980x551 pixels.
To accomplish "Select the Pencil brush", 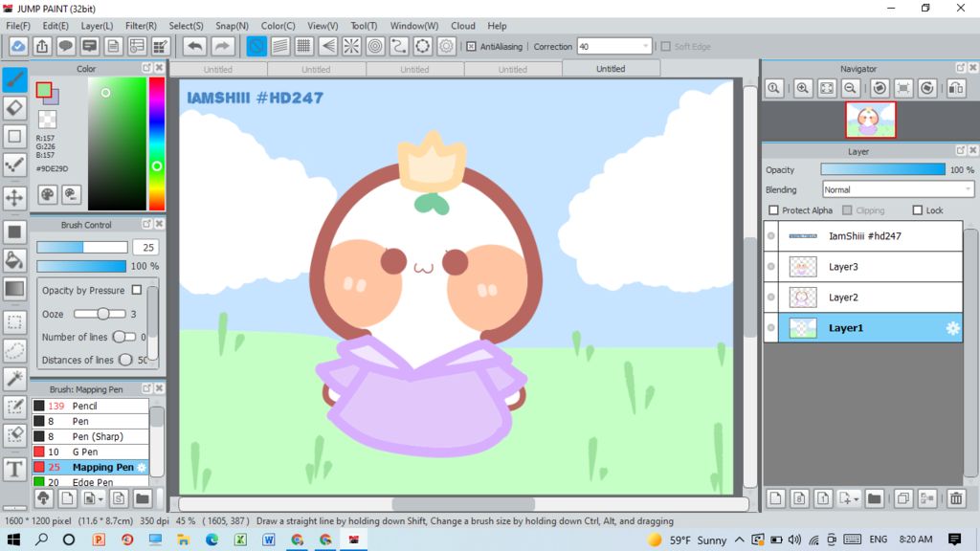I will 91,406.
